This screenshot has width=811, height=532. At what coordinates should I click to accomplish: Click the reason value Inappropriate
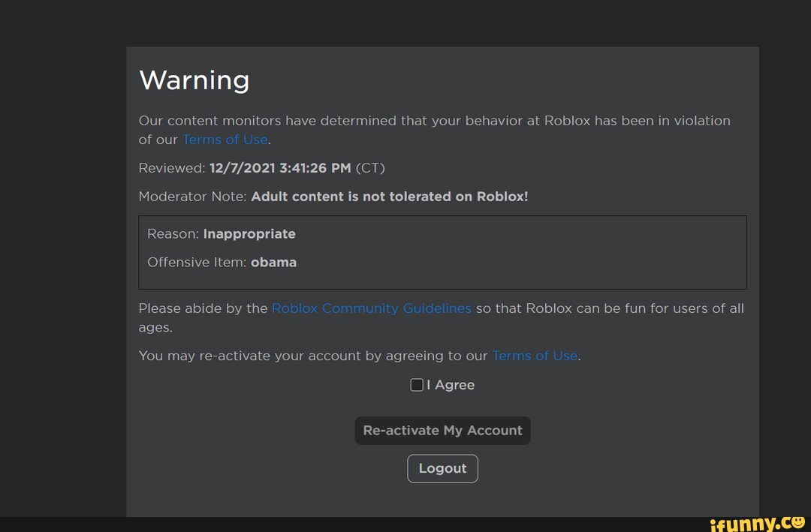click(249, 234)
